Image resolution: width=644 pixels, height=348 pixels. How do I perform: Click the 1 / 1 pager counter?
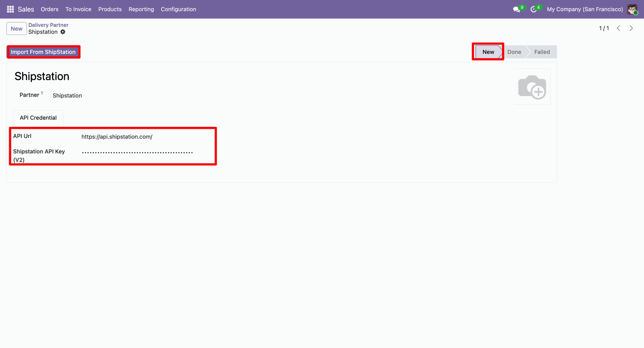click(x=604, y=28)
